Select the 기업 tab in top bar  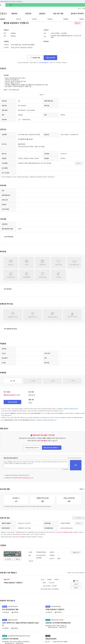point(11,5)
